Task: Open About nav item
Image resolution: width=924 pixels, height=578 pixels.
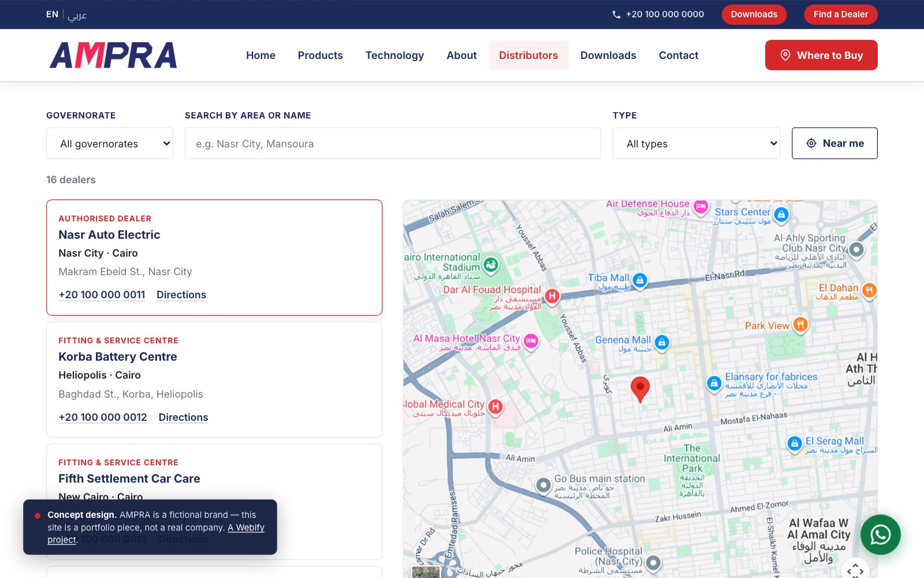Action: [x=461, y=55]
